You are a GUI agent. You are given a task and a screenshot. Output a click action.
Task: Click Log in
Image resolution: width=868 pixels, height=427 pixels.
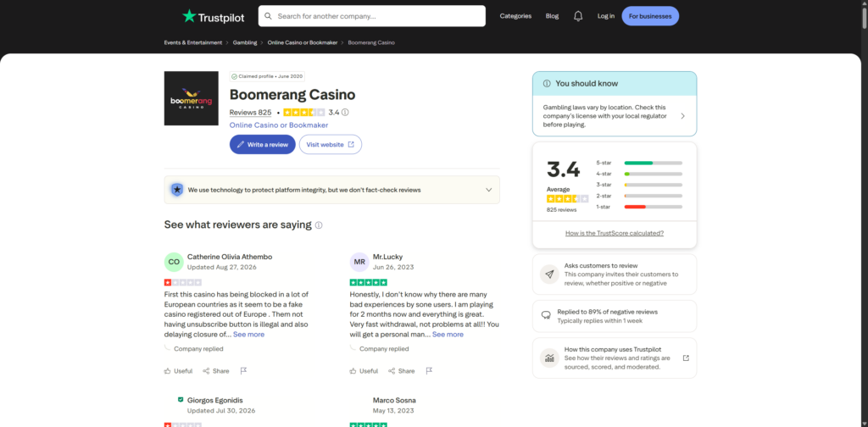(605, 16)
